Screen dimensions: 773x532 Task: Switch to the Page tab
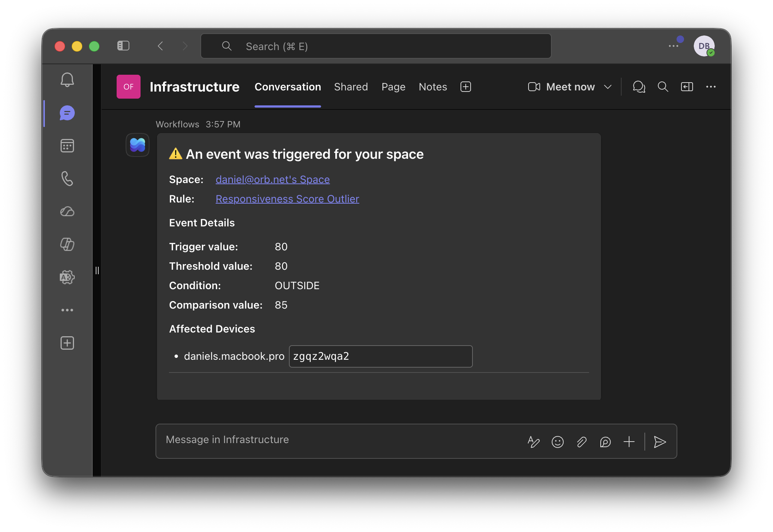pos(393,87)
